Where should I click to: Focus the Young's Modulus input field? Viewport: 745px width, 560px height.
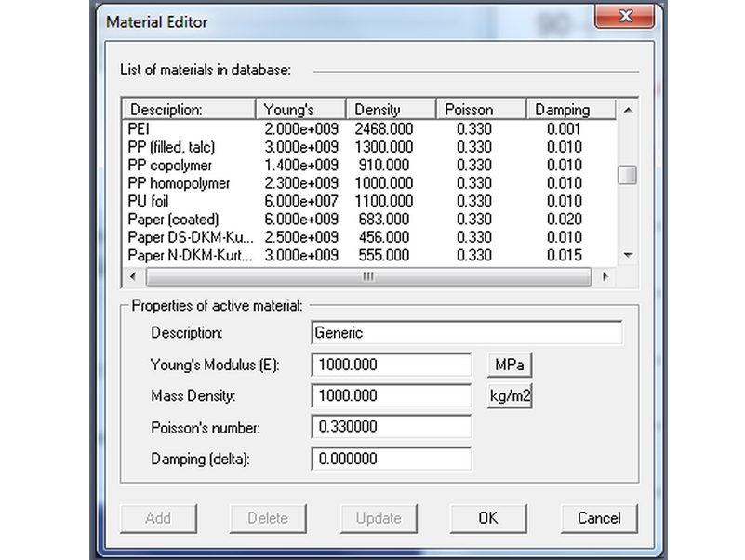pyautogui.click(x=392, y=365)
